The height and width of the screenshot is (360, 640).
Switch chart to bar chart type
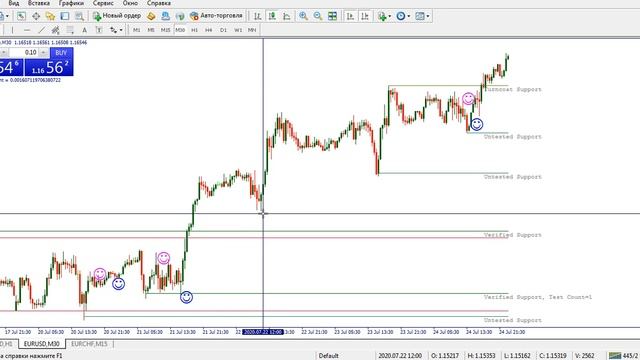pos(258,16)
